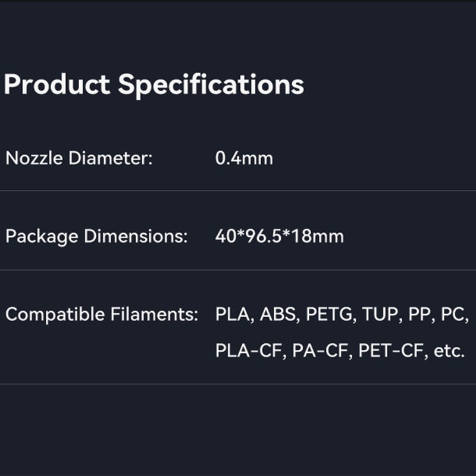Click the divider line below Compatible Filaments row
Viewport: 476px width, 476px height.
point(238,384)
